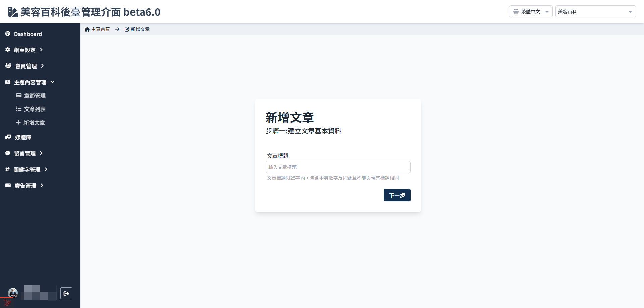Click the edit icon in the 新增文章 breadcrumb

pyautogui.click(x=127, y=29)
